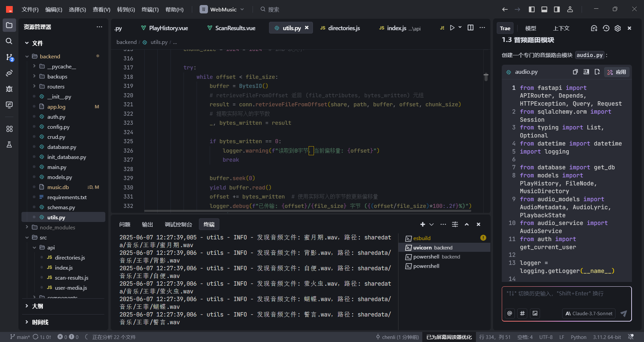Open Trae panel settings gear

point(618,28)
